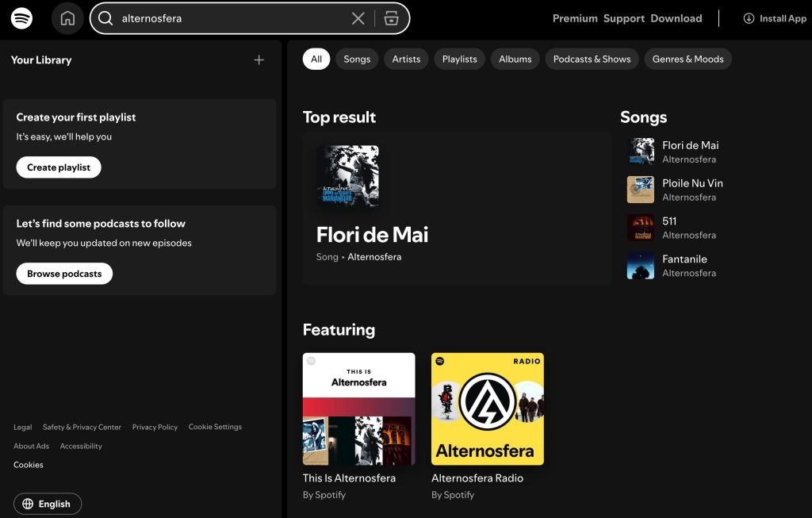
Task: Click the This Is Alternosfera title
Action: pyautogui.click(x=349, y=478)
